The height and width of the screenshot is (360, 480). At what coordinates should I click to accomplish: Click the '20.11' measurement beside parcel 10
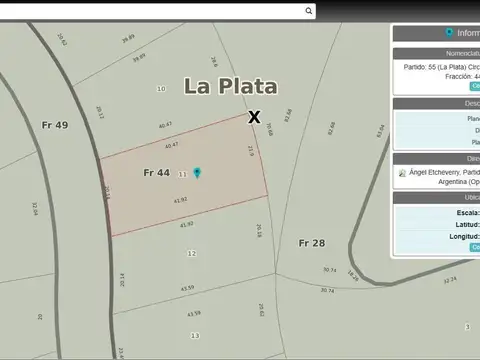tap(100, 112)
